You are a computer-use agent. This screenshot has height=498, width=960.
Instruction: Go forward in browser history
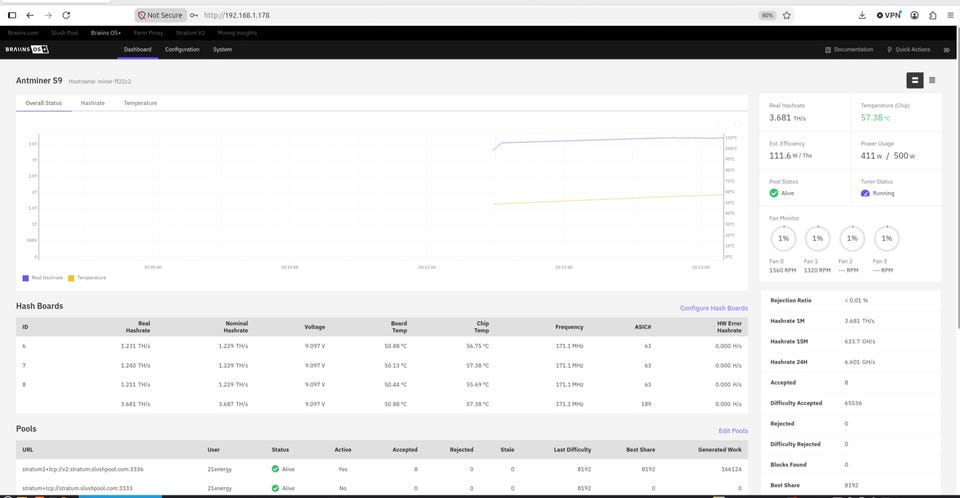coord(48,15)
